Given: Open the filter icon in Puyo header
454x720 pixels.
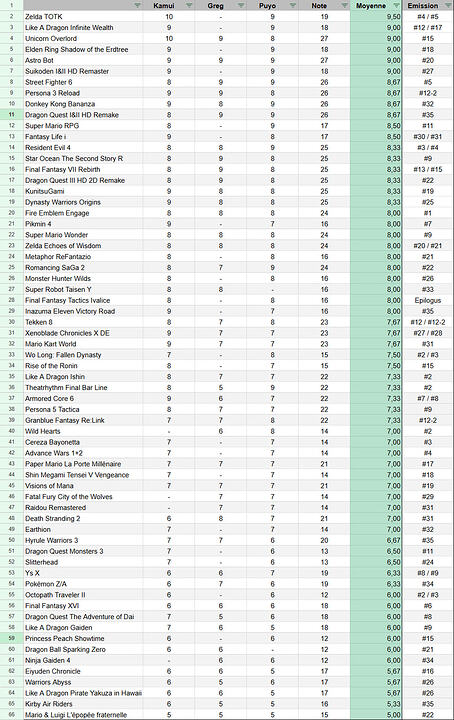Looking at the screenshot, I should 292,6.
